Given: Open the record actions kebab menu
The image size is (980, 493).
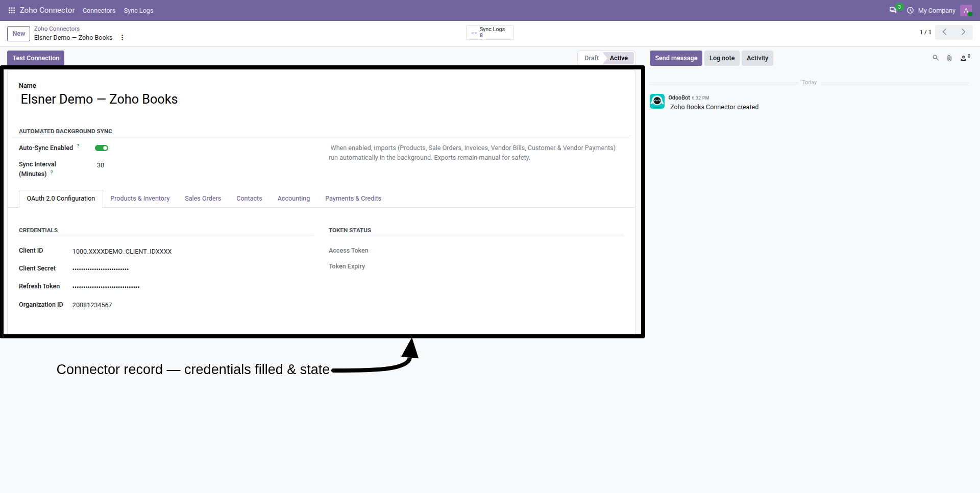Looking at the screenshot, I should [x=122, y=37].
